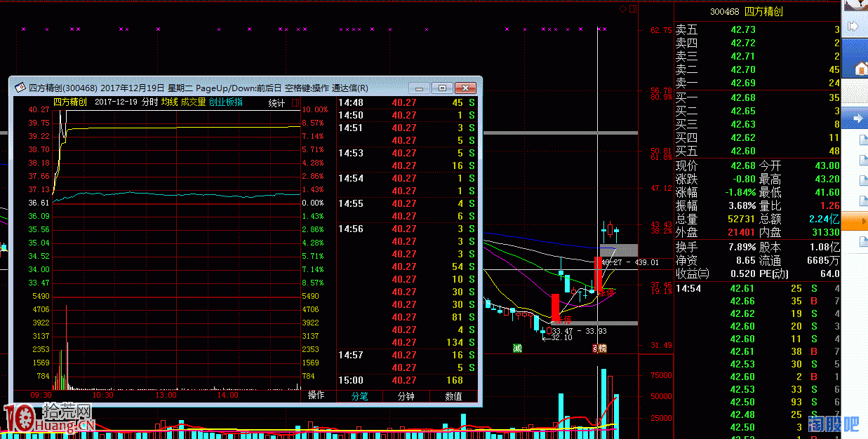Click 10.00% label on popup percent axis

(x=315, y=109)
